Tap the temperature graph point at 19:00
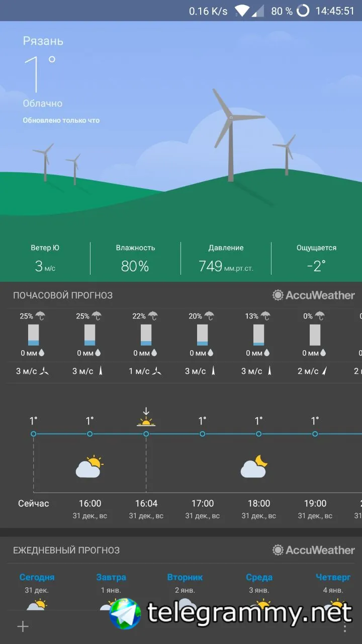The image size is (362, 644). (x=315, y=434)
